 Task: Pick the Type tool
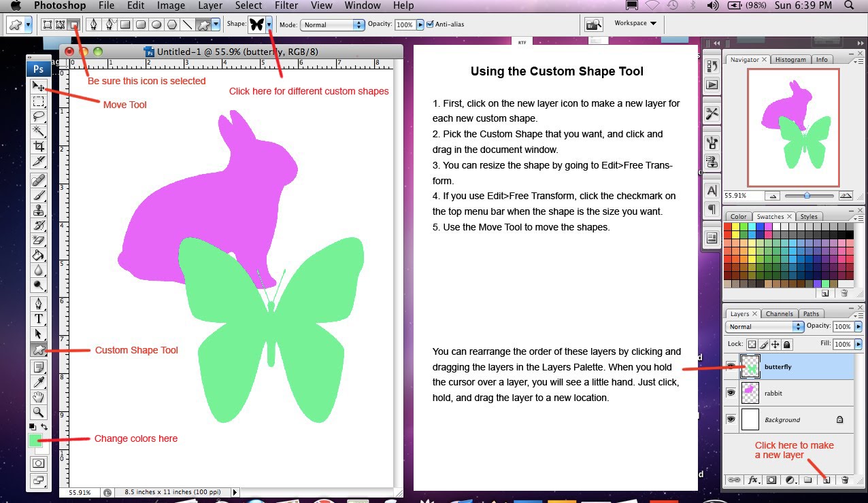[39, 319]
